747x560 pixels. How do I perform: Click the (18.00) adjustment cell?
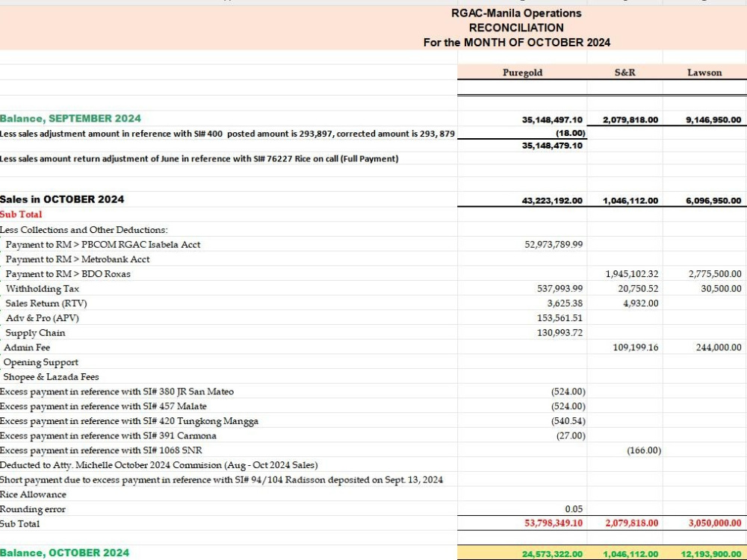click(570, 134)
